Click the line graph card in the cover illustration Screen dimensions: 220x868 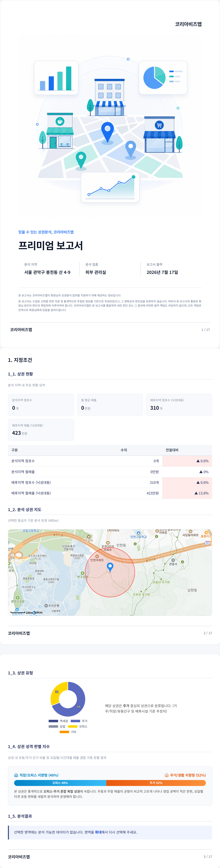click(x=110, y=187)
